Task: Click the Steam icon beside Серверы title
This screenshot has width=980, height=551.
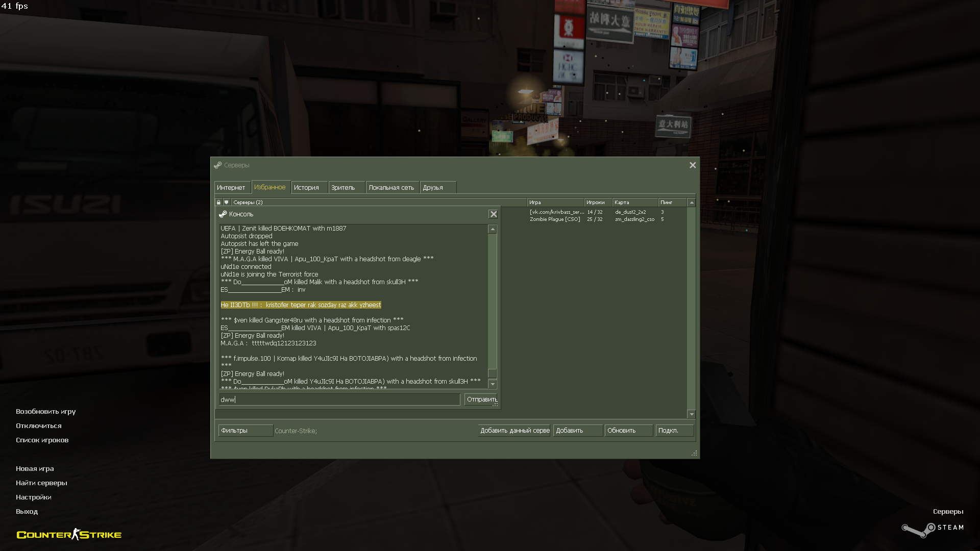Action: pyautogui.click(x=218, y=165)
